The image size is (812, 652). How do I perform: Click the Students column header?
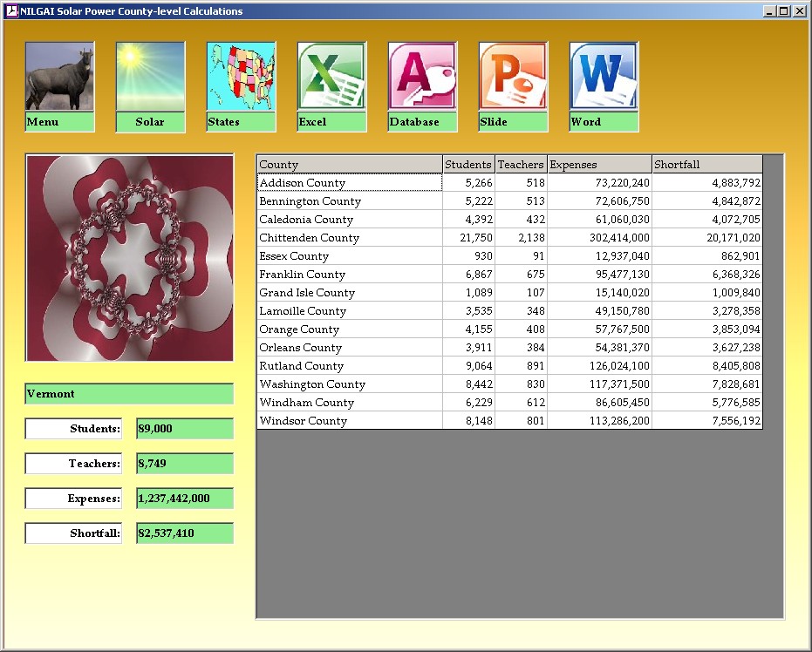coord(468,165)
